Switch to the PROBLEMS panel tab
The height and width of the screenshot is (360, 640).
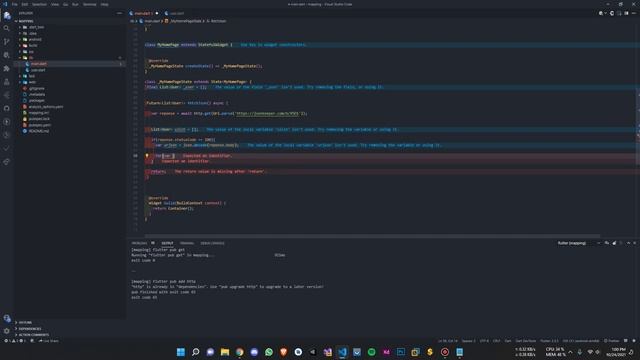coord(140,243)
